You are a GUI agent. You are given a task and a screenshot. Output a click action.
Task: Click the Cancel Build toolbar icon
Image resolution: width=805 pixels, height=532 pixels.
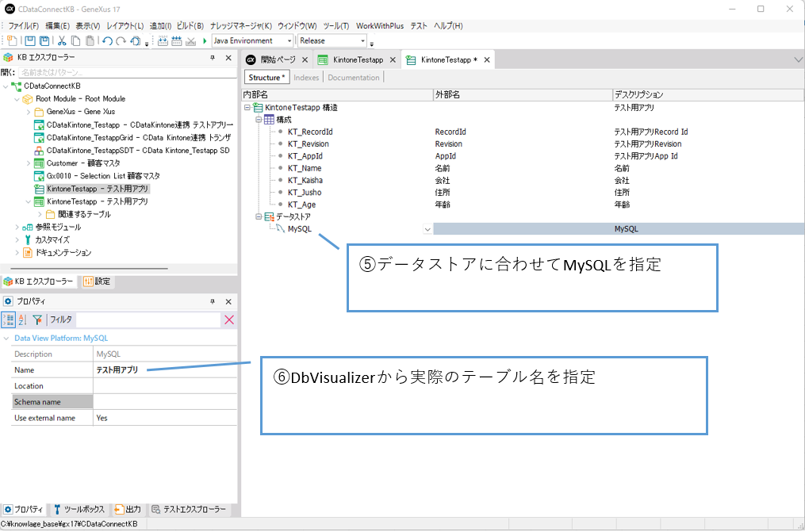point(190,41)
